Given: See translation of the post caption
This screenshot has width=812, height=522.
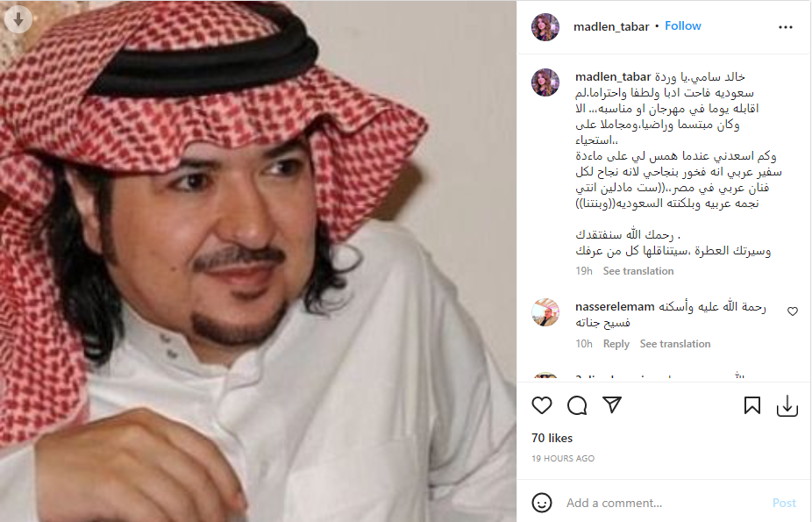Looking at the screenshot, I should pyautogui.click(x=638, y=271).
